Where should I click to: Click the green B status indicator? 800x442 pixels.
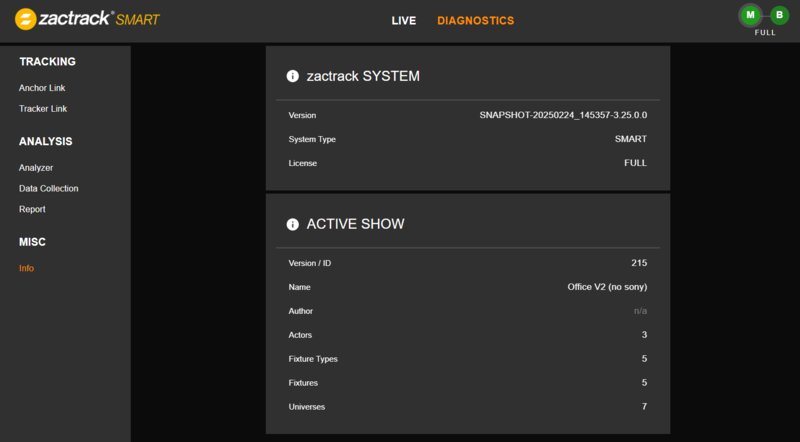[x=779, y=15]
